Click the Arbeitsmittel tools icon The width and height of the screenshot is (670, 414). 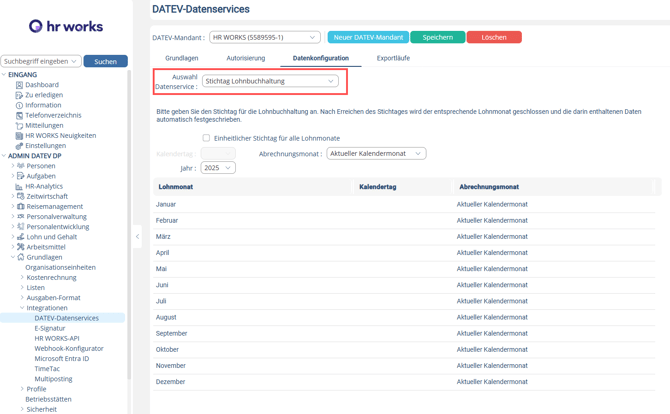point(21,247)
